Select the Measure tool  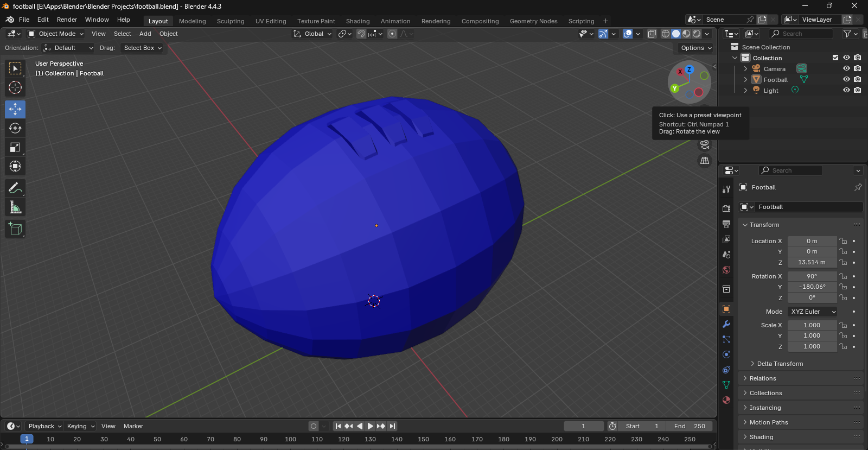click(15, 207)
